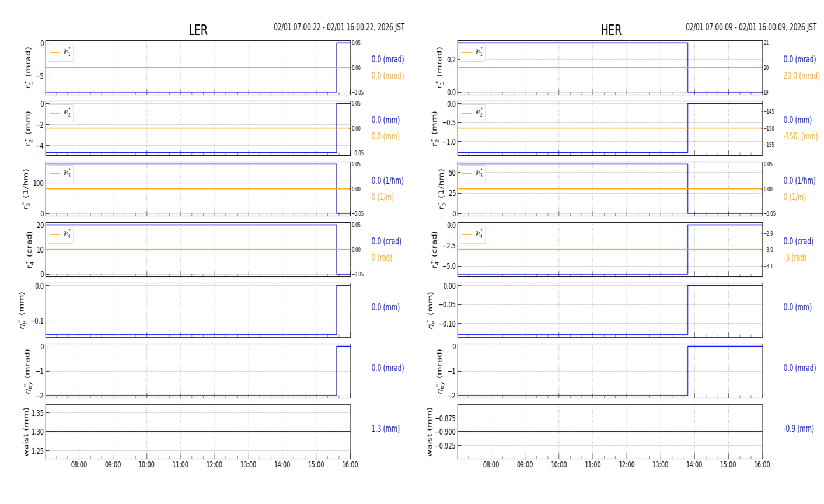Click the -3.1 tick on the HER r4* right axis
The width and height of the screenshot is (824, 504).
769,267
